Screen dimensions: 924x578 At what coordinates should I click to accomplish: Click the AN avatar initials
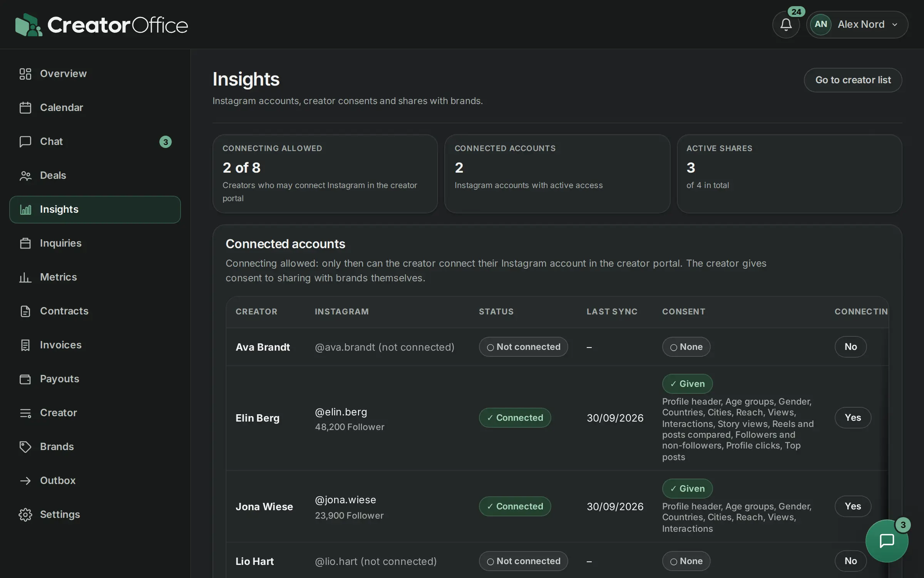click(820, 24)
